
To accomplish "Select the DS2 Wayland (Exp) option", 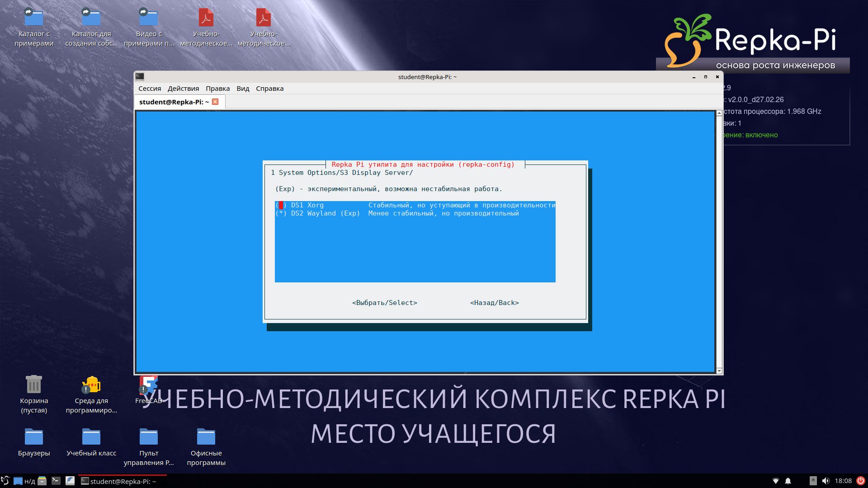I will point(316,213).
